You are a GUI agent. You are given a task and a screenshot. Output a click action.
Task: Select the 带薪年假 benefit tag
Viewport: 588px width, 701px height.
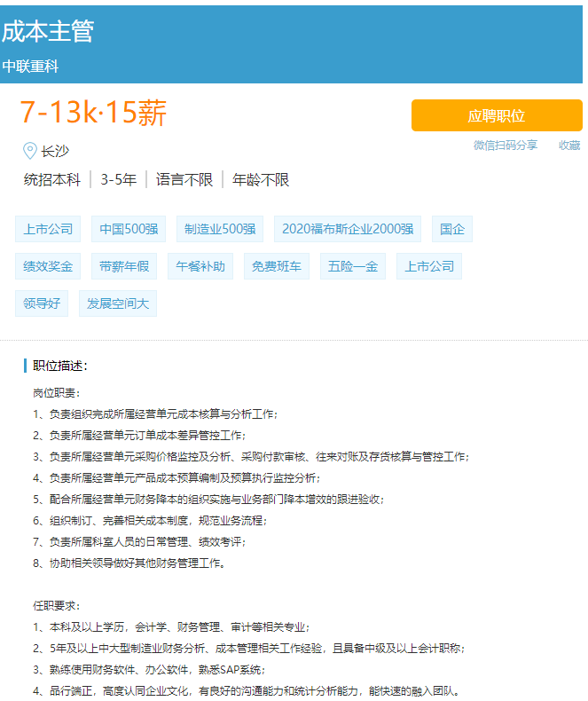124,266
